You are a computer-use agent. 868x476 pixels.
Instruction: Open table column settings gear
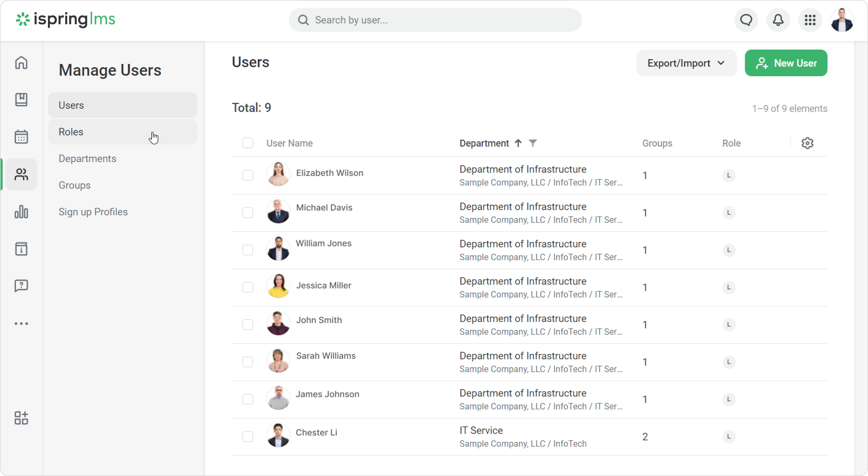point(807,143)
